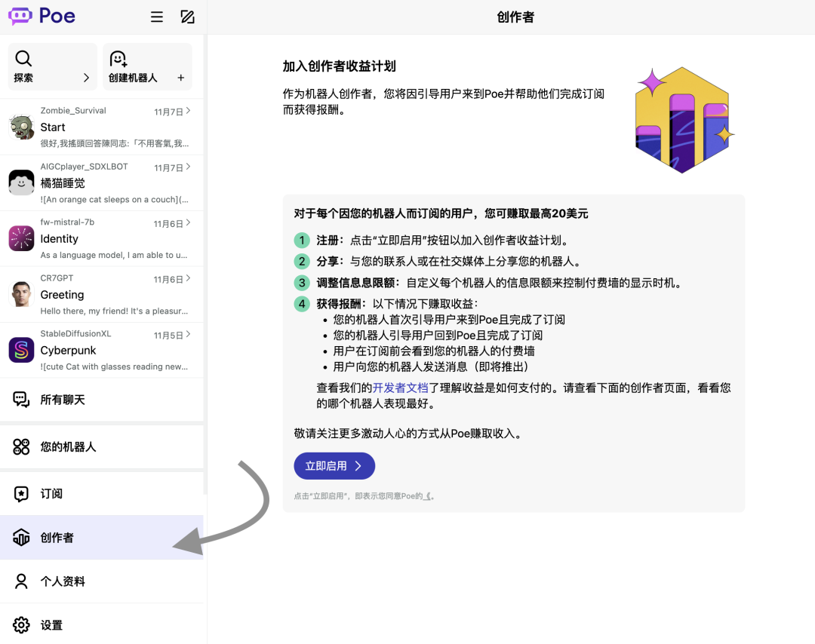Follow the 开发者文档 link
815x644 pixels.
[401, 388]
